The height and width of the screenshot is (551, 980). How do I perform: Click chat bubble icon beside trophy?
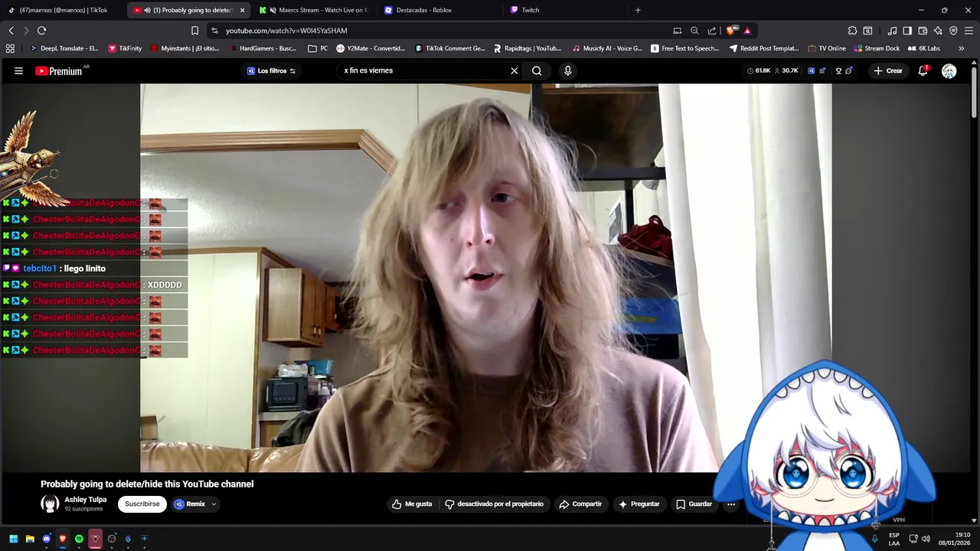848,70
